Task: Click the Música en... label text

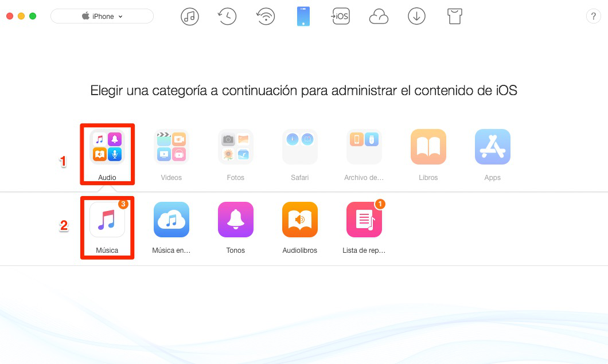Action: [x=172, y=251]
